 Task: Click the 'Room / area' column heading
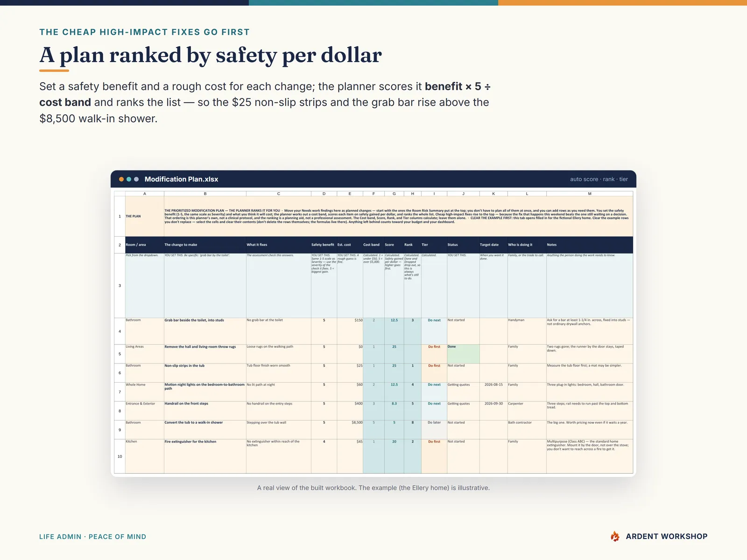[x=145, y=245]
